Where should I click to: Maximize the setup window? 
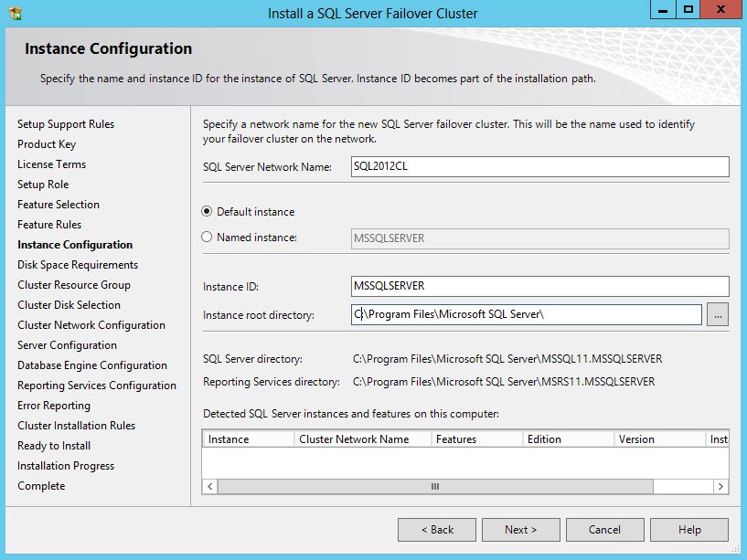688,9
